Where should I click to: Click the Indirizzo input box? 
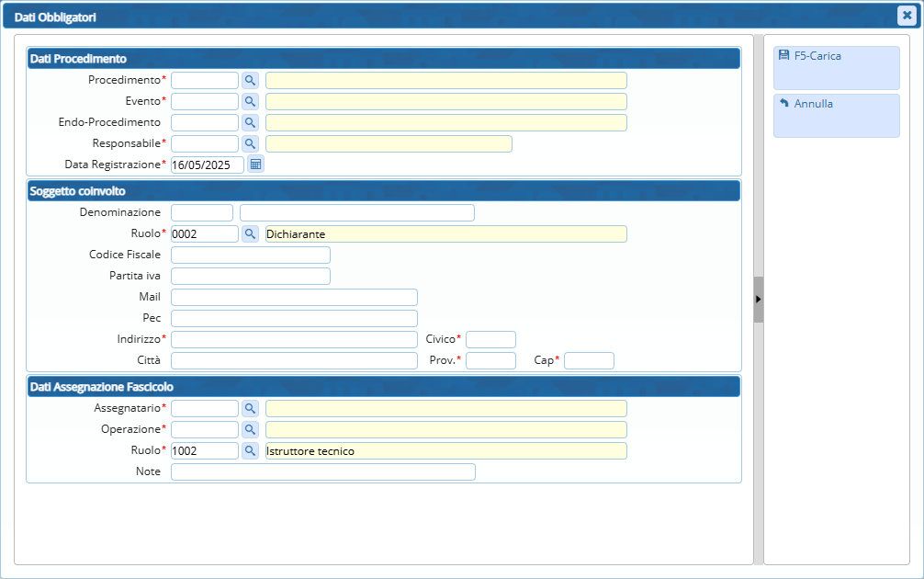pyautogui.click(x=294, y=339)
